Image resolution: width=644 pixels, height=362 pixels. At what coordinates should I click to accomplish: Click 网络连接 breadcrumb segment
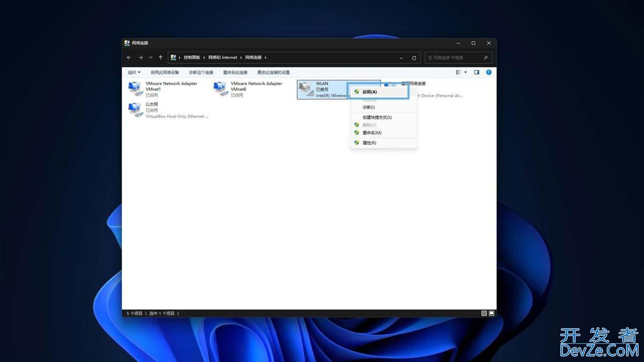pyautogui.click(x=253, y=57)
